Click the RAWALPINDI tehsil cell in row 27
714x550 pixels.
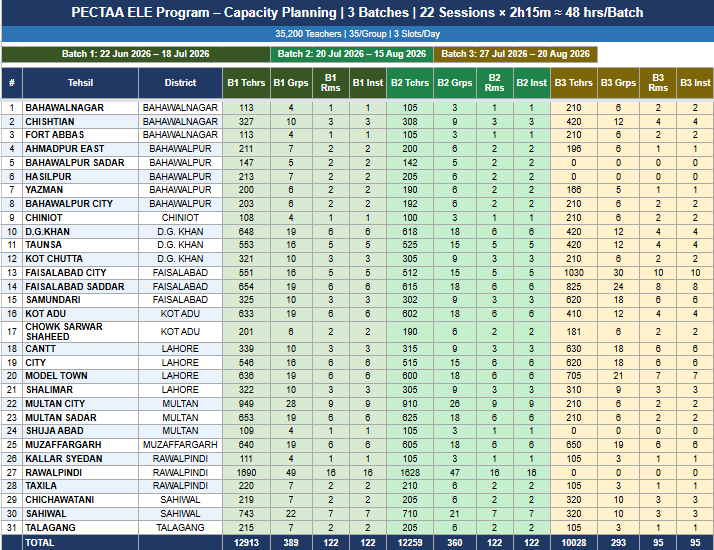tap(80, 473)
